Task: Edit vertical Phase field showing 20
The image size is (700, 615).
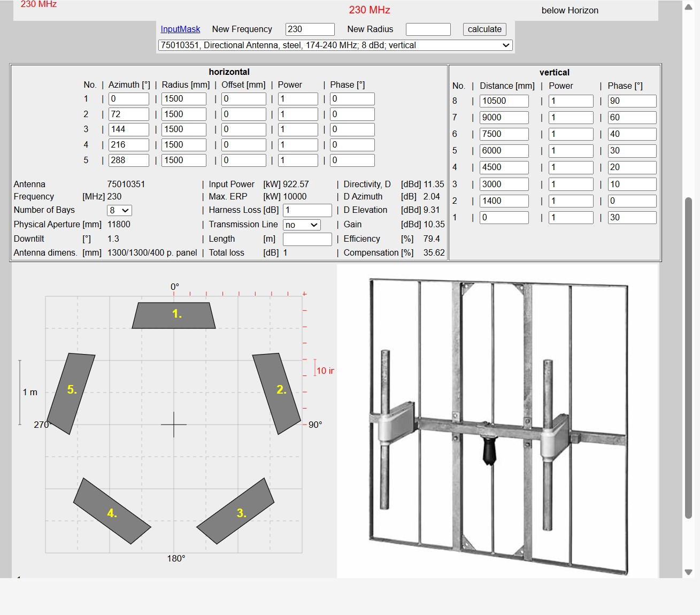Action: [x=632, y=167]
